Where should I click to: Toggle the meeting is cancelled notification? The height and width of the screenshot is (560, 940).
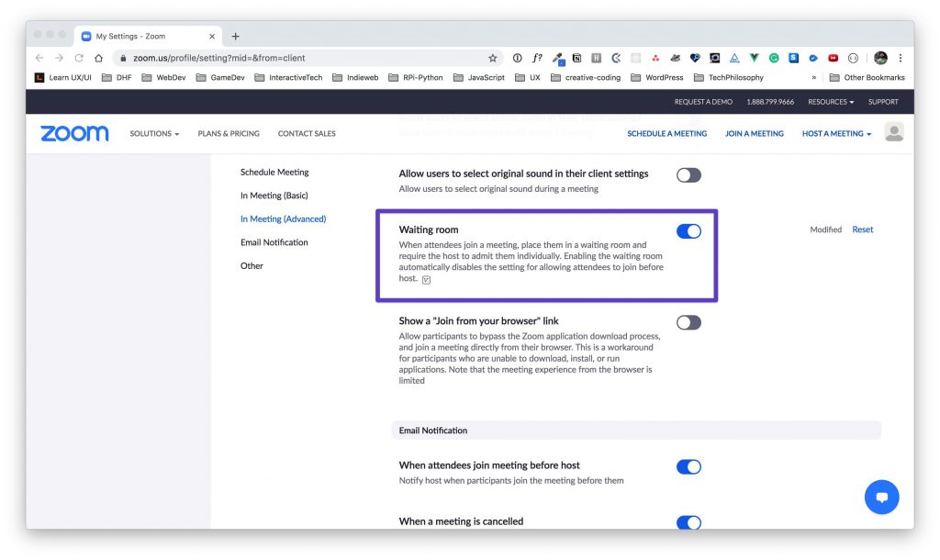pyautogui.click(x=688, y=522)
